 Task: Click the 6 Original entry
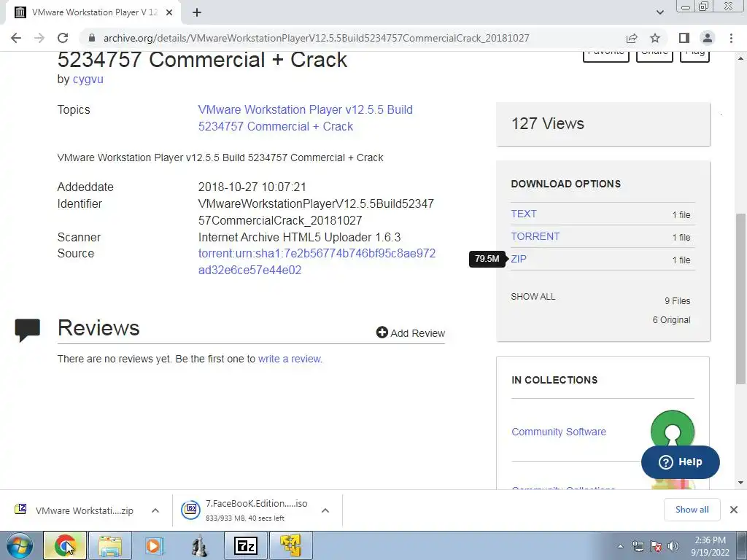[671, 320]
